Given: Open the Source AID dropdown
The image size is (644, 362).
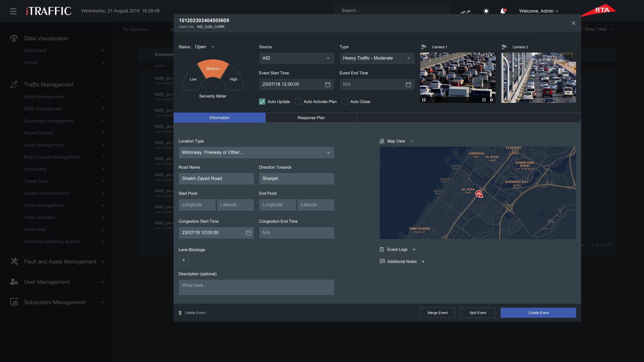Looking at the screenshot, I should pyautogui.click(x=297, y=58).
